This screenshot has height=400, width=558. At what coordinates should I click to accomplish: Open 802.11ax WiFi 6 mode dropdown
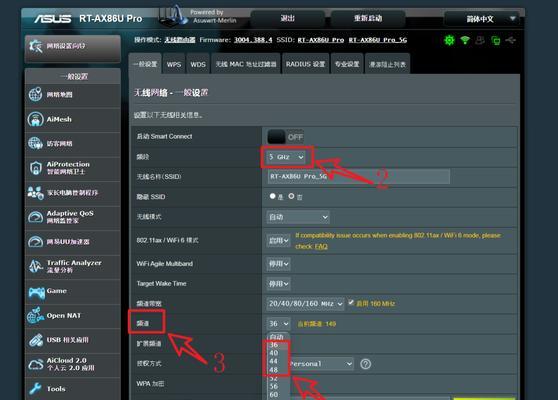(x=279, y=241)
